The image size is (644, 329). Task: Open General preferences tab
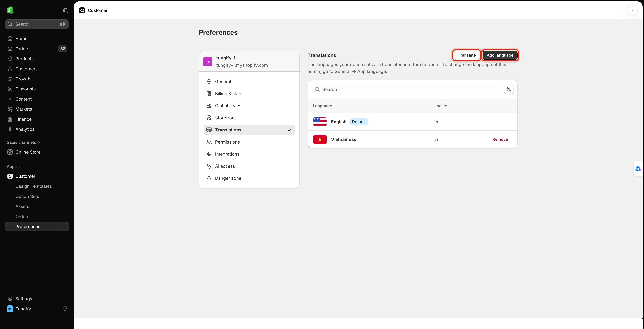click(x=249, y=82)
